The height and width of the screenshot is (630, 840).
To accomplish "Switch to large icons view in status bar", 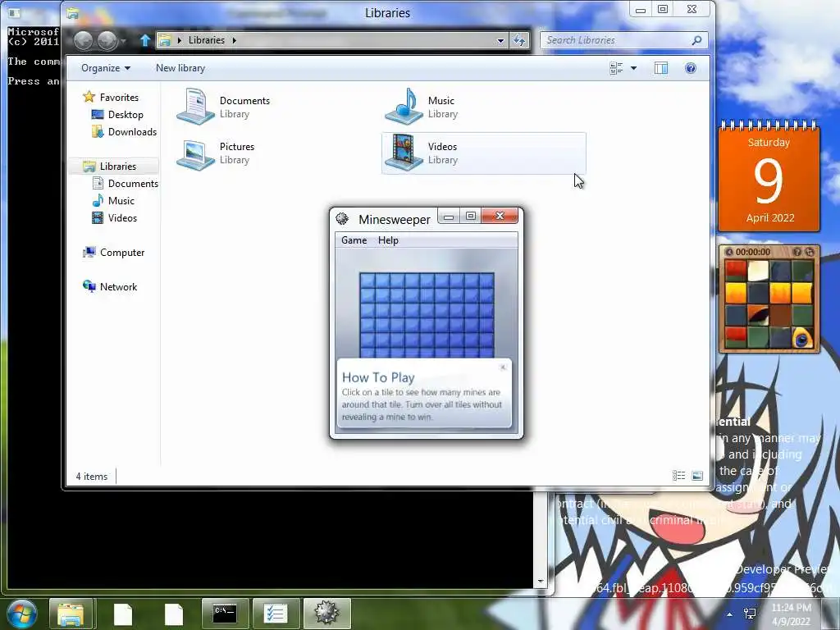I will (697, 476).
